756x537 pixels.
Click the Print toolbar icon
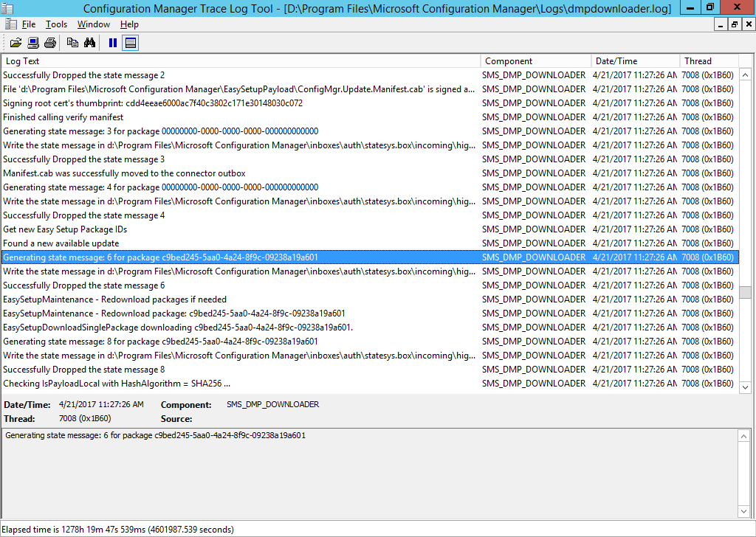(x=50, y=43)
